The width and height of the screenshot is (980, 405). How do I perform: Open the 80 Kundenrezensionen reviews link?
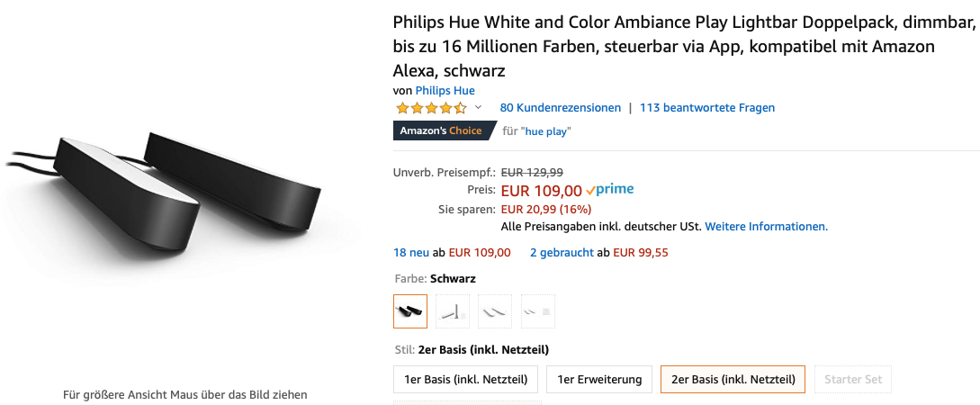(x=560, y=108)
